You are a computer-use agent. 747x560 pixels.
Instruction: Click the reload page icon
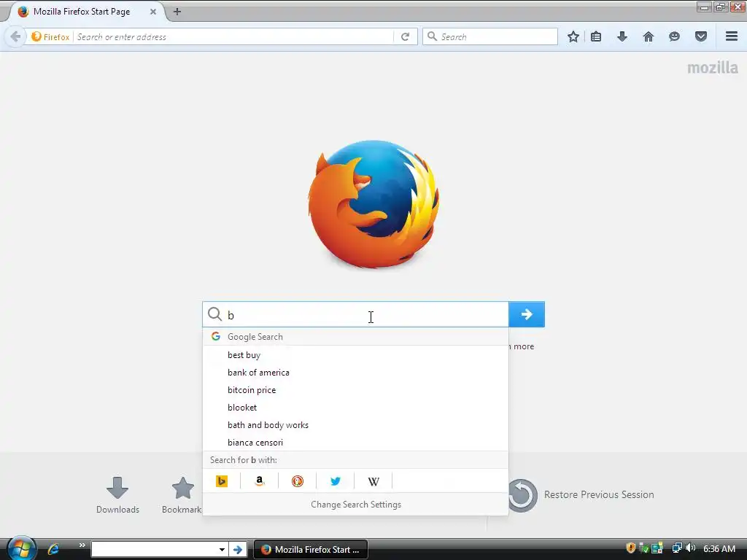click(x=406, y=36)
